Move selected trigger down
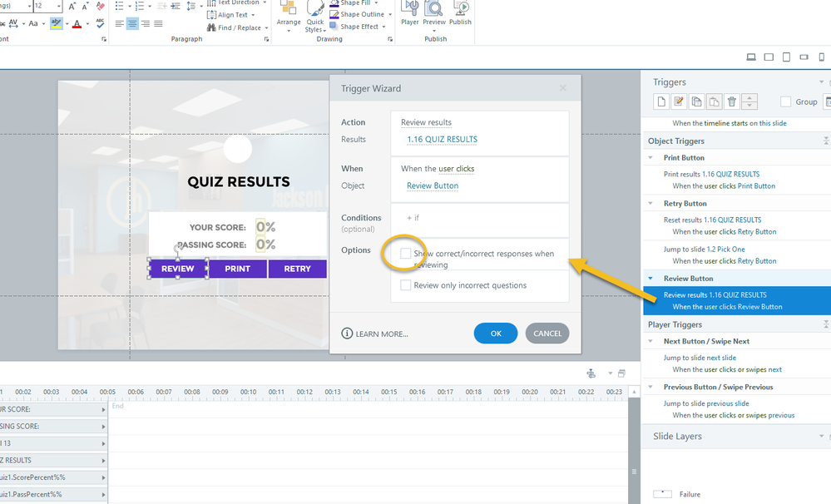Screen dimensions: 831x504 (x=749, y=106)
